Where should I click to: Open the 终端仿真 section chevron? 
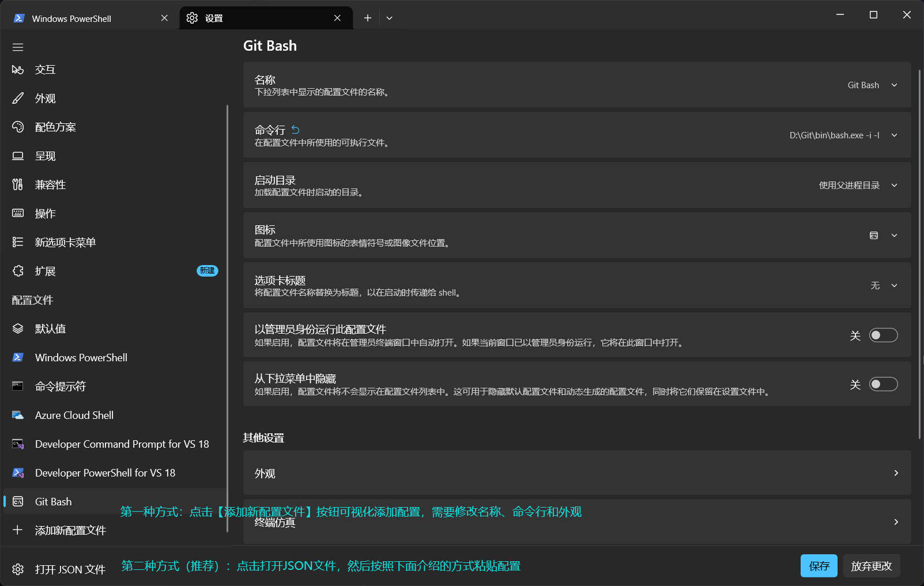[896, 522]
